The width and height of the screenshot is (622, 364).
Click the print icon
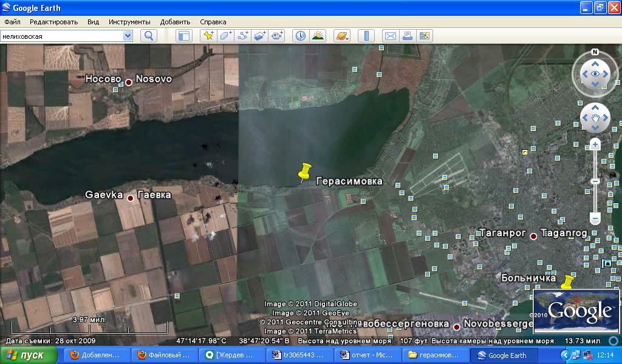tap(408, 36)
